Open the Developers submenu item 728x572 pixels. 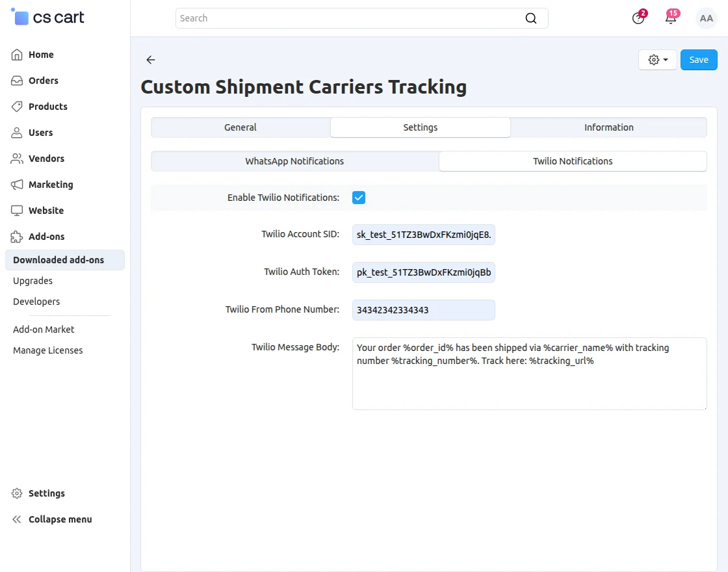pyautogui.click(x=36, y=302)
